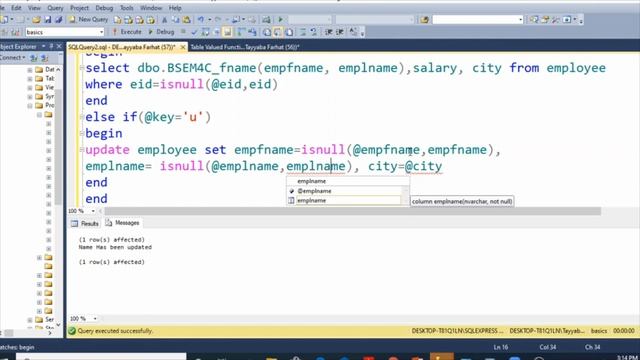The image size is (640, 360).
Task: Expand the 'Ser' folder node
Action: tap(30, 320)
